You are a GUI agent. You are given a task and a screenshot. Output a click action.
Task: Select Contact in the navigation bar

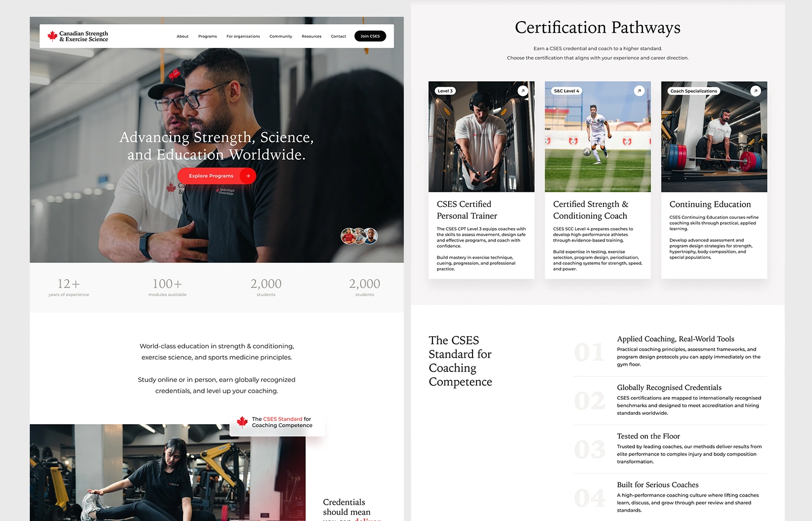[338, 36]
